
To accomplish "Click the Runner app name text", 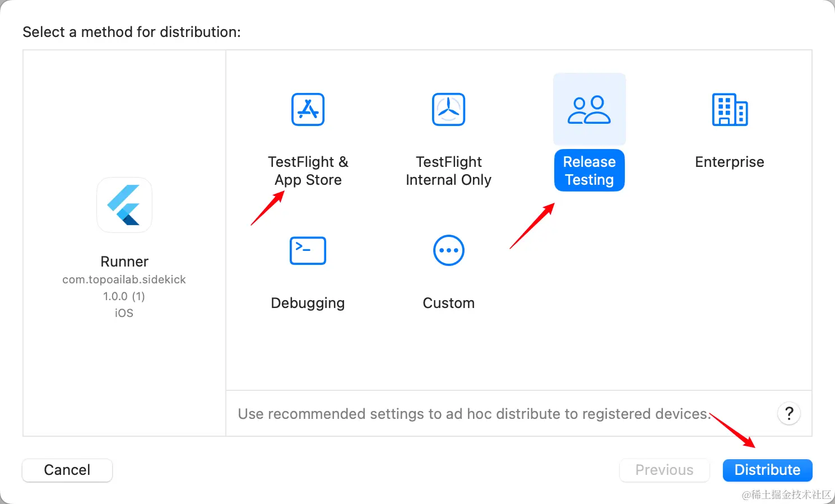I will (124, 262).
